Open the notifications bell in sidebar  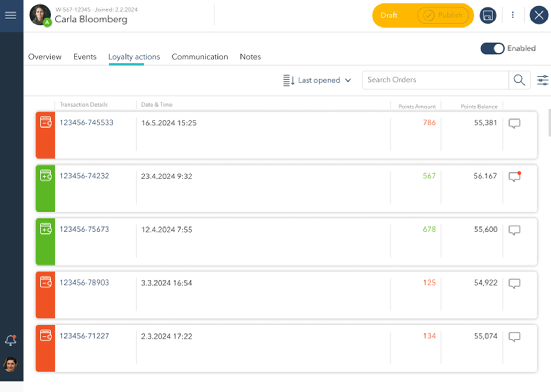point(10,340)
